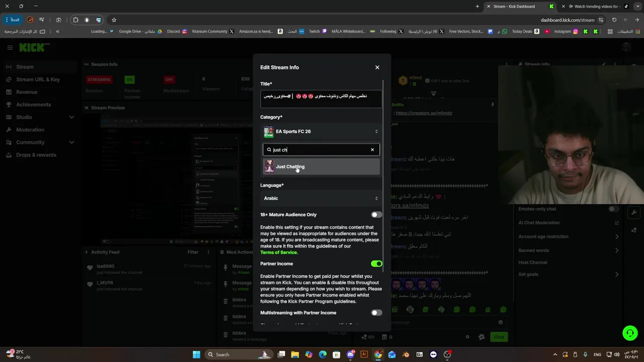Open the green support headset button
The image size is (644, 362).
click(x=630, y=333)
